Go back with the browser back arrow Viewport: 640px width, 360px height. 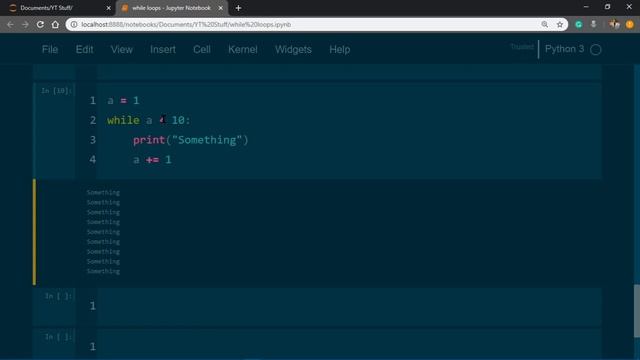10,24
